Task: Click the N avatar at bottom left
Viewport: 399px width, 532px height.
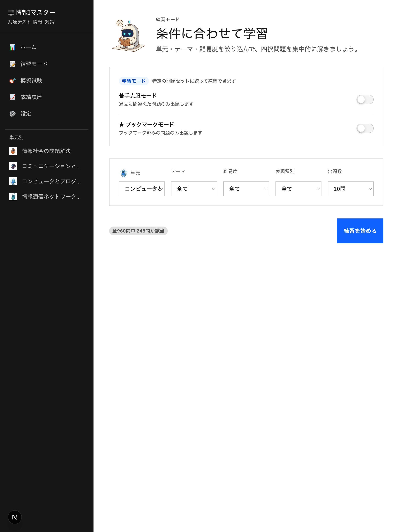Action: point(15,517)
